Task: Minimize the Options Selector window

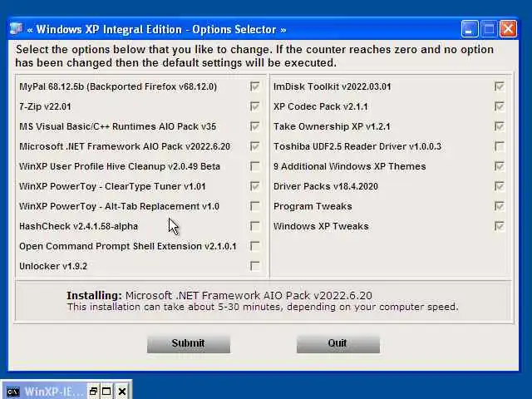Action: pos(470,29)
